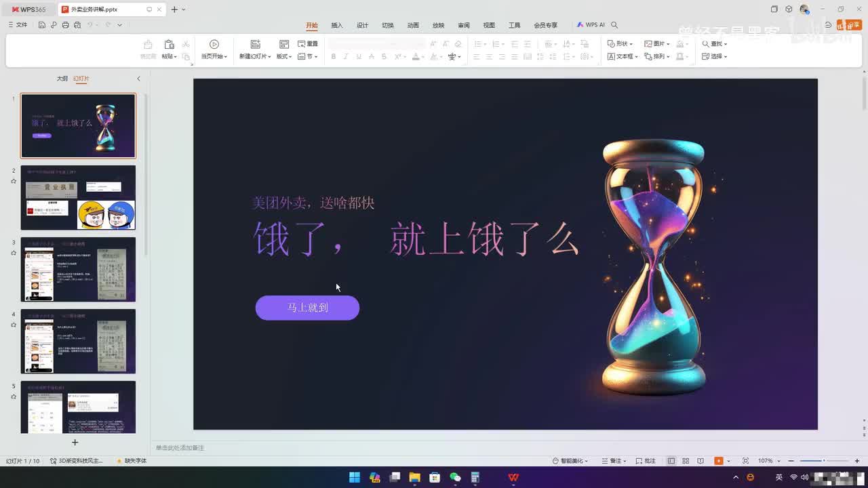The image size is (868, 488).
Task: Show hidden system tray icons
Action: point(736,477)
